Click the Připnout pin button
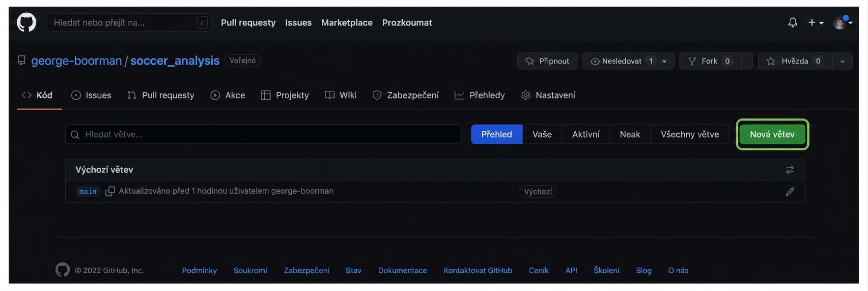The height and width of the screenshot is (291, 868). point(547,61)
